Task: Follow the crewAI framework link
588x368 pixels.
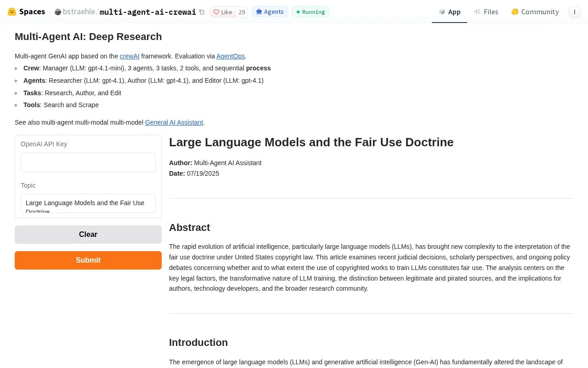Action: point(130,56)
